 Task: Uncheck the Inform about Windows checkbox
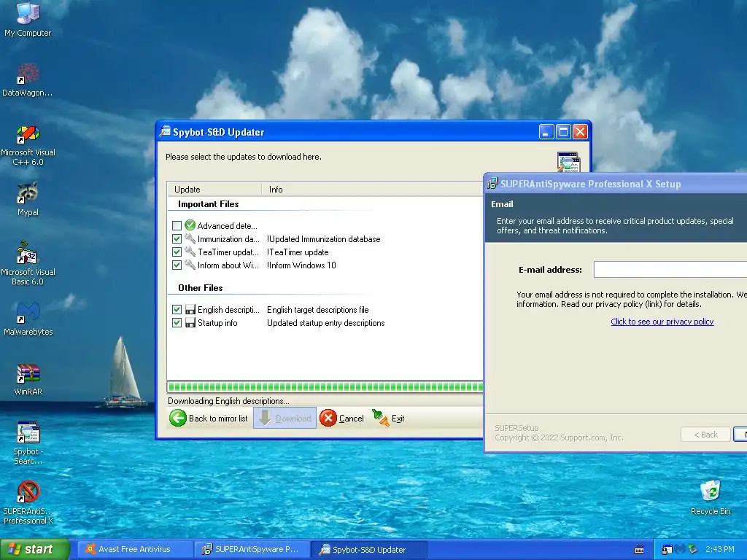click(x=177, y=265)
